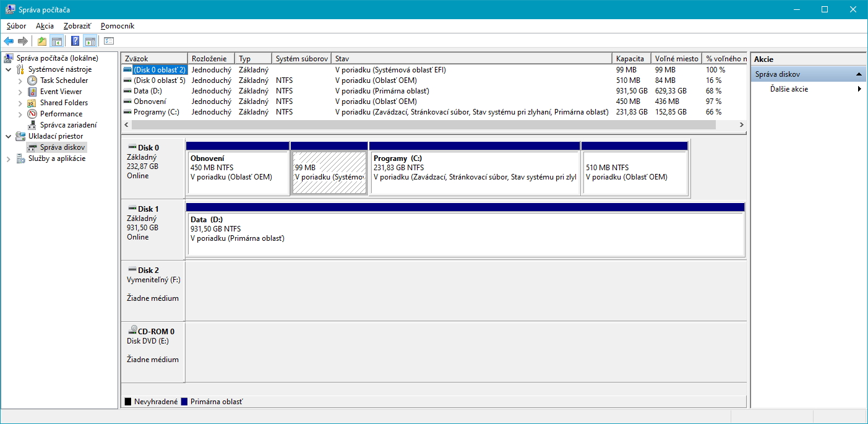Expand the Ďalšie akcie submenu arrow

tap(859, 89)
